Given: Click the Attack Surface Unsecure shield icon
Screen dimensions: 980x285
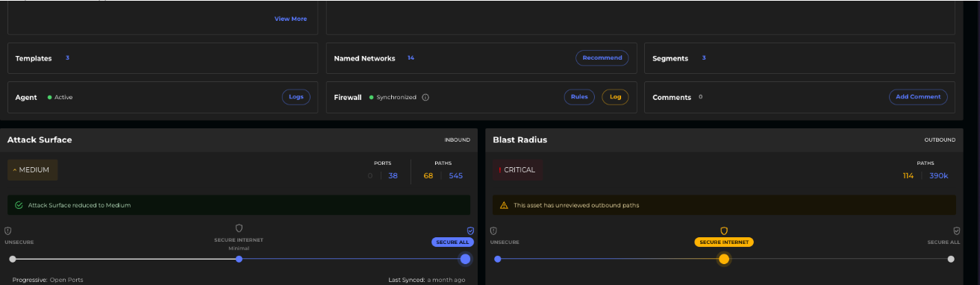Looking at the screenshot, I should tap(8, 231).
